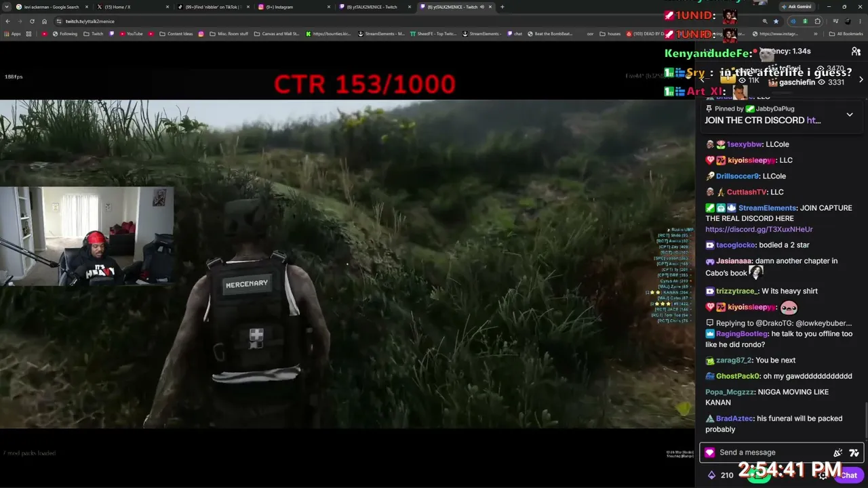Screen dimensions: 868x488
Task: Close the Google Search tab
Action: [x=87, y=7]
